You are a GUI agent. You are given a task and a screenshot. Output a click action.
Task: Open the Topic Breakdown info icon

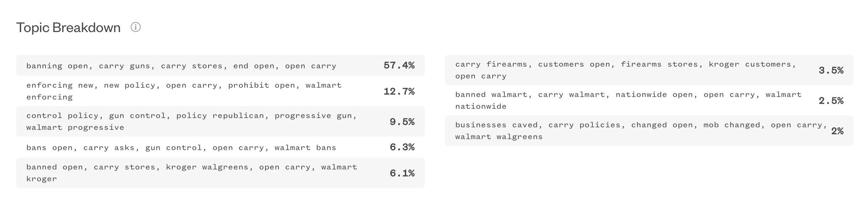135,27
